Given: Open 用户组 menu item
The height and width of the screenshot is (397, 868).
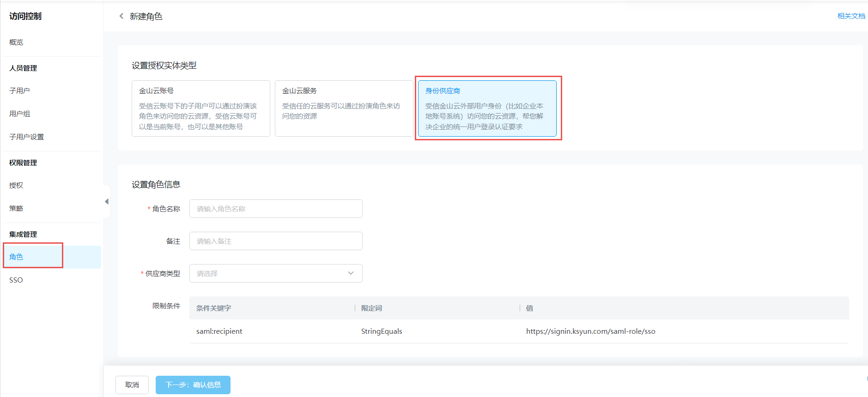Looking at the screenshot, I should point(19,114).
